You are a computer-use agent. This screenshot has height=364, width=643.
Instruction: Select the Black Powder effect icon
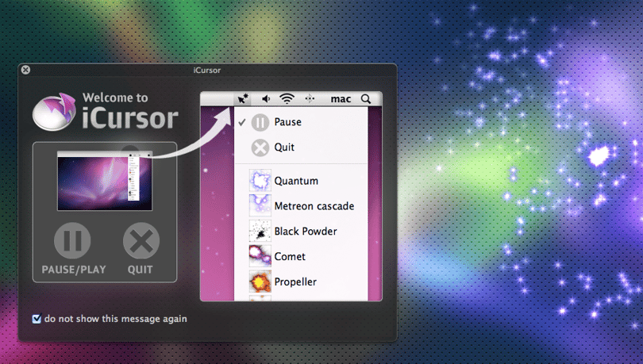point(260,231)
